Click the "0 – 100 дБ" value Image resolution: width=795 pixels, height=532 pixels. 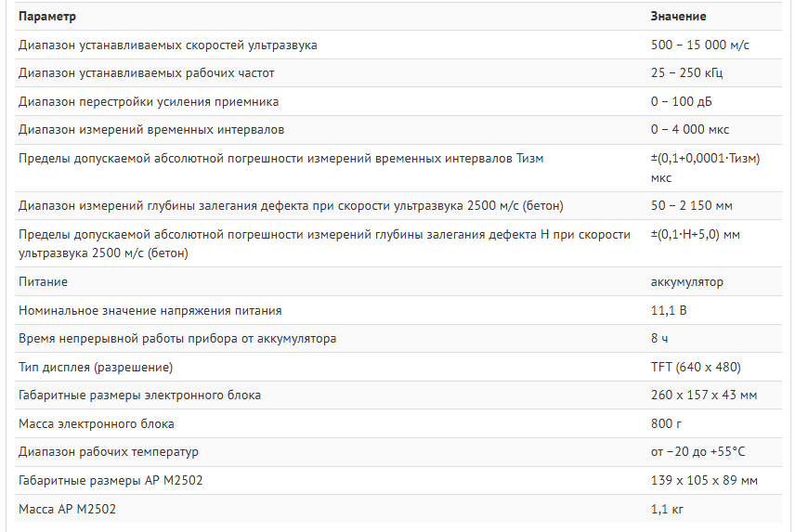(682, 101)
